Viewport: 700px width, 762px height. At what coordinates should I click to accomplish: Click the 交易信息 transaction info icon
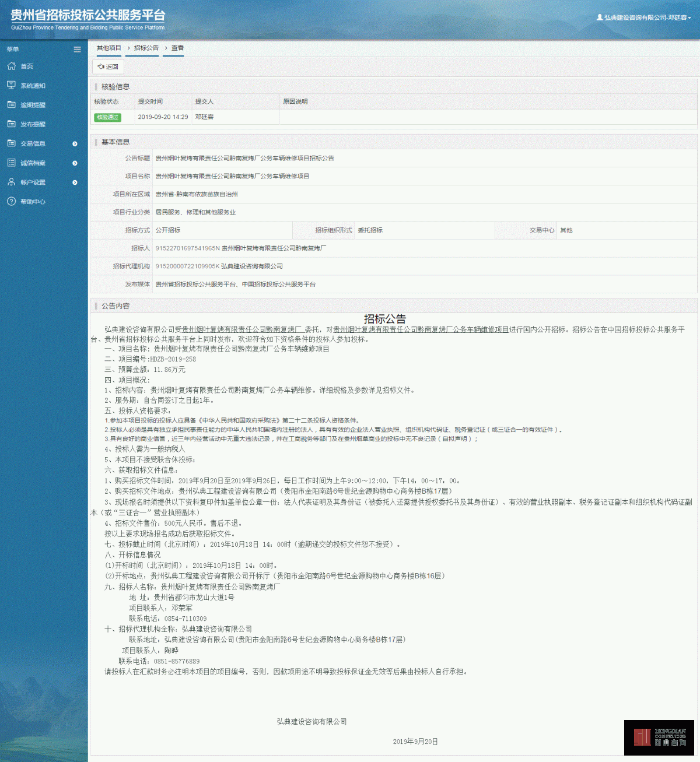click(10, 143)
